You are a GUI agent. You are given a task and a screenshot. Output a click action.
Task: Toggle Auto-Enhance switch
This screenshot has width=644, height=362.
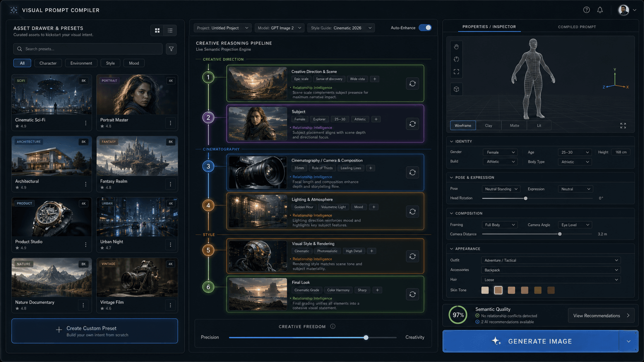coord(425,28)
